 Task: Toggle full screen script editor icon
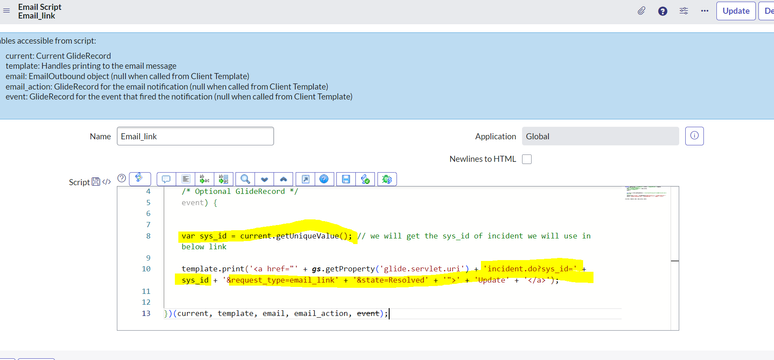click(x=306, y=179)
